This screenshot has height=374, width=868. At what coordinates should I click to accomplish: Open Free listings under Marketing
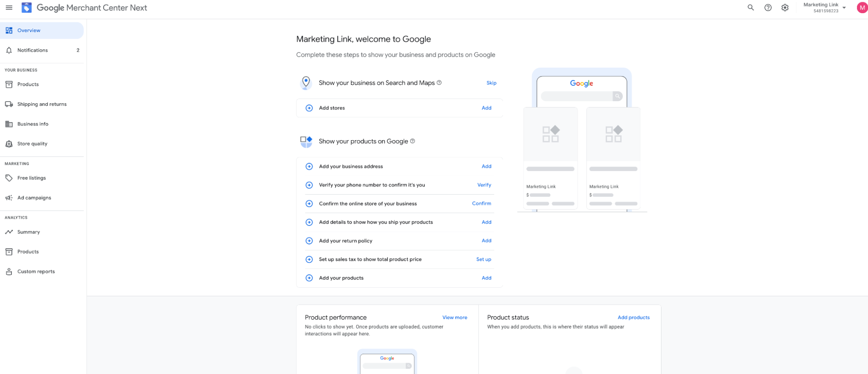point(42,178)
